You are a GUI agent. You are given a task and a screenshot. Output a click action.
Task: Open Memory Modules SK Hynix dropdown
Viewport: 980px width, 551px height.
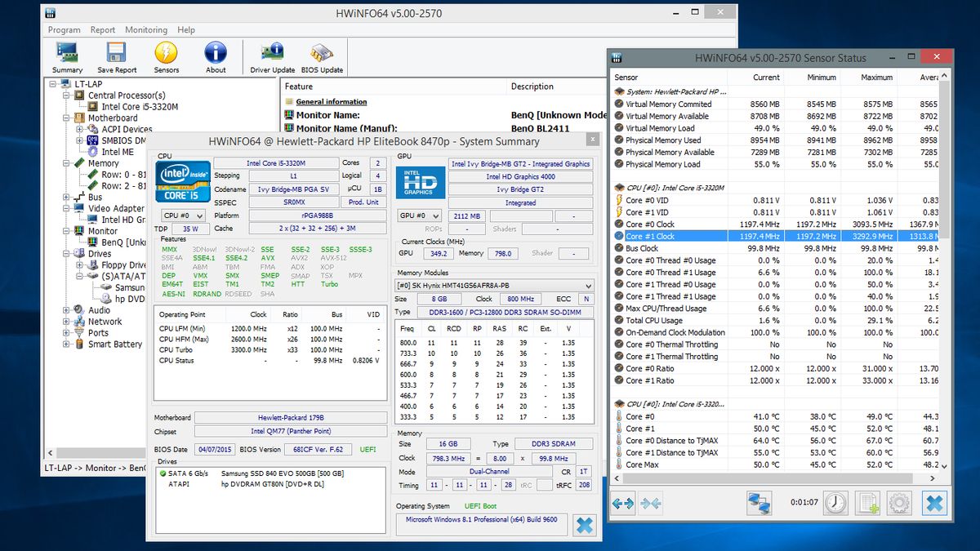495,286
